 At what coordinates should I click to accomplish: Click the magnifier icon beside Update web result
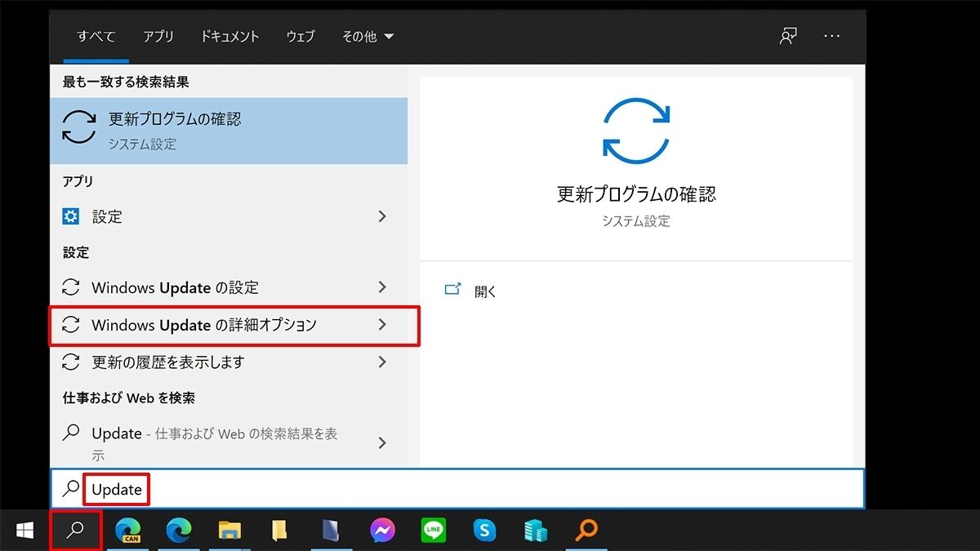point(71,433)
